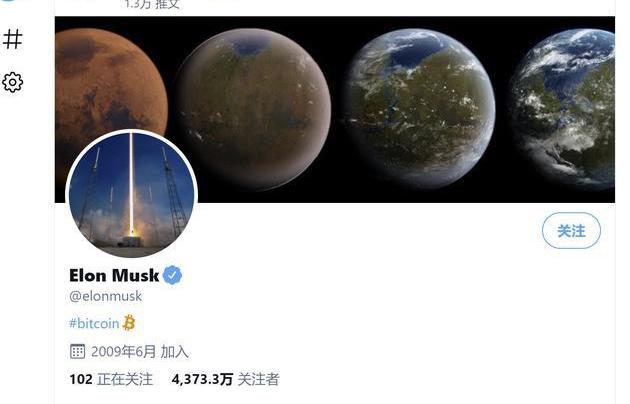630x404 pixels.
Task: Open the #bitcoin hashtag link
Action: [94, 323]
